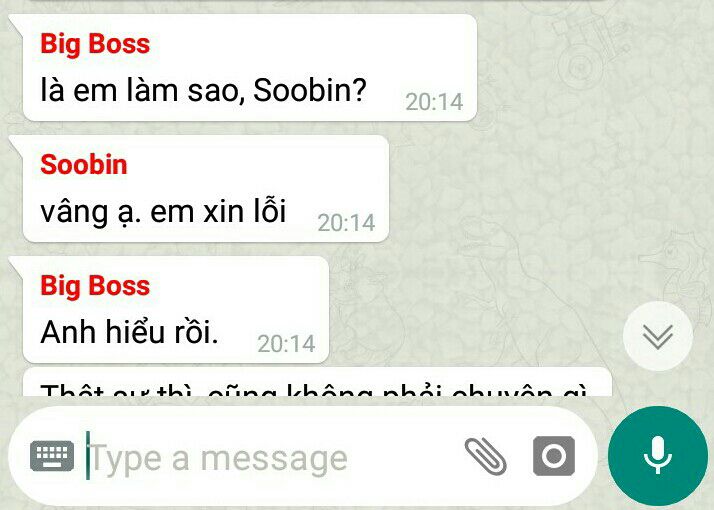
Task: Open the camera from the message bar
Action: pyautogui.click(x=554, y=456)
